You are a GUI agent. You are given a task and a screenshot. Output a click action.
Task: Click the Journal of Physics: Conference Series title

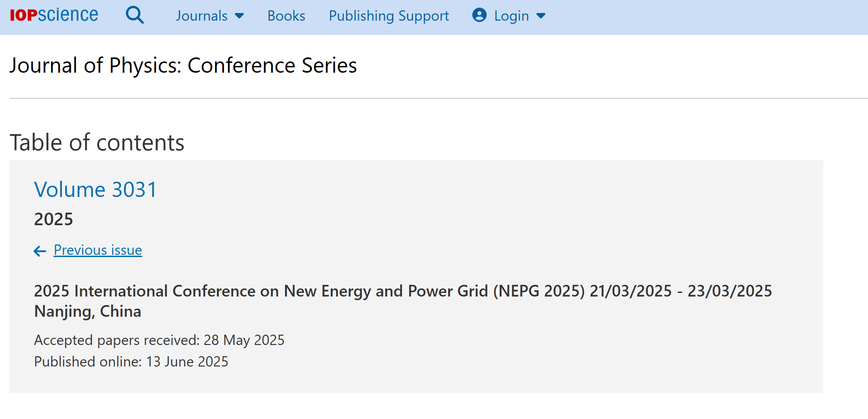tap(183, 65)
